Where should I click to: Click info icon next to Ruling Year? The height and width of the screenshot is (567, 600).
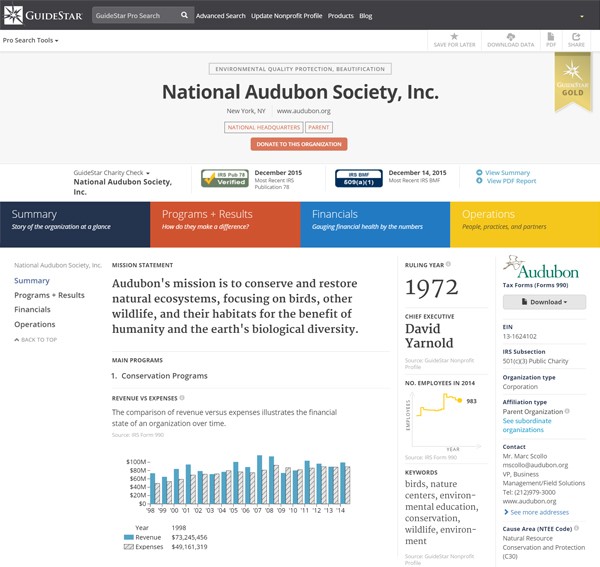click(448, 264)
